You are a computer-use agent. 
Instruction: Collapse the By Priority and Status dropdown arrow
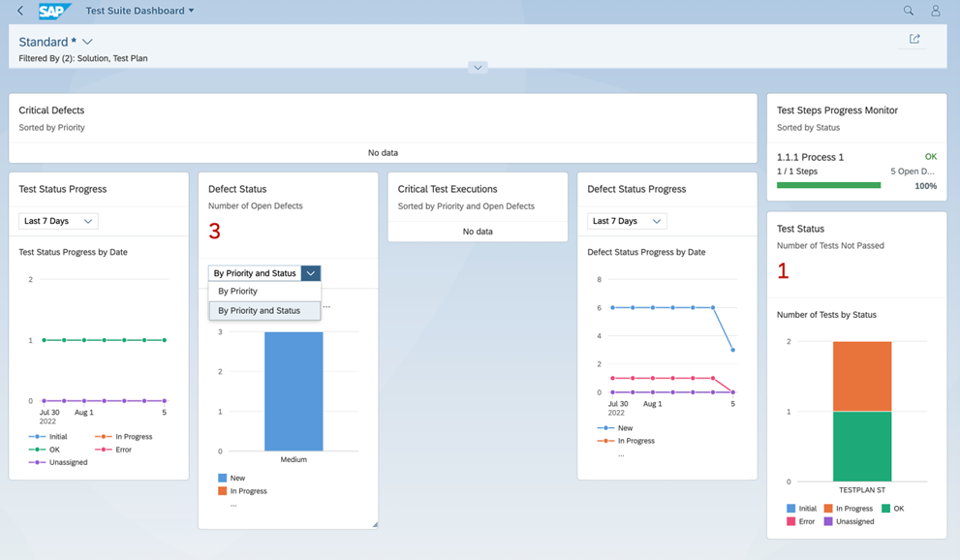click(x=310, y=273)
